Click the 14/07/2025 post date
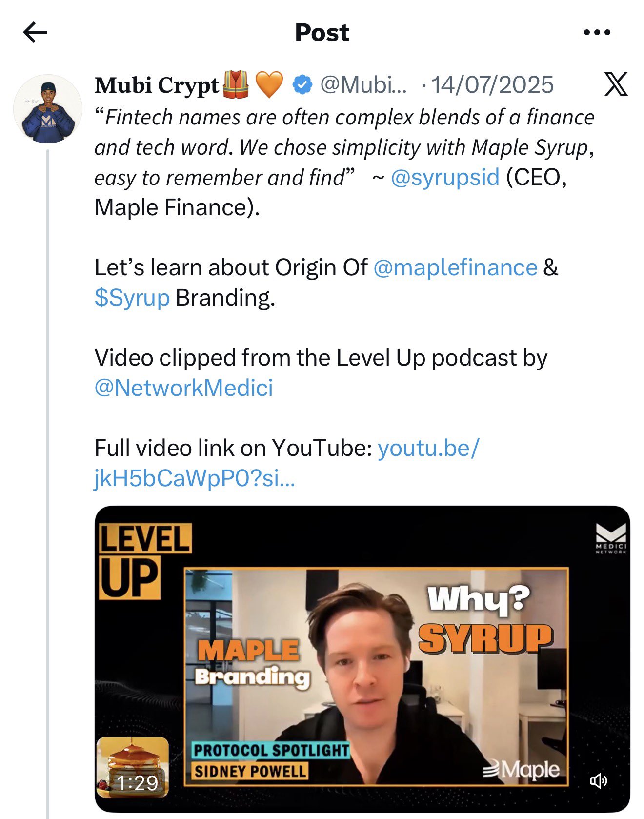 coord(492,85)
